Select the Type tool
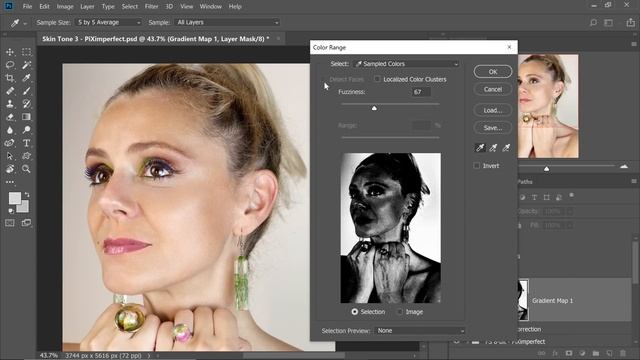This screenshot has width=640, height=360. 27,143
